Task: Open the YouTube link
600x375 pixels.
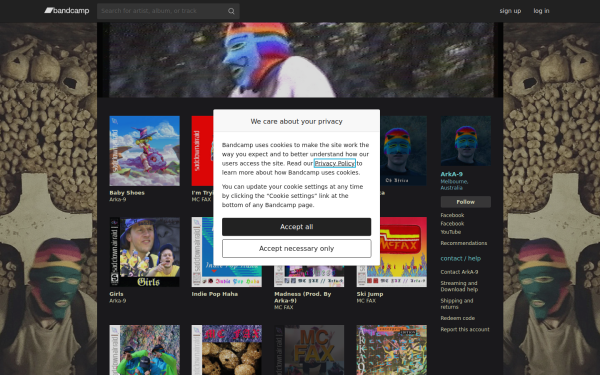Action: coord(451,232)
